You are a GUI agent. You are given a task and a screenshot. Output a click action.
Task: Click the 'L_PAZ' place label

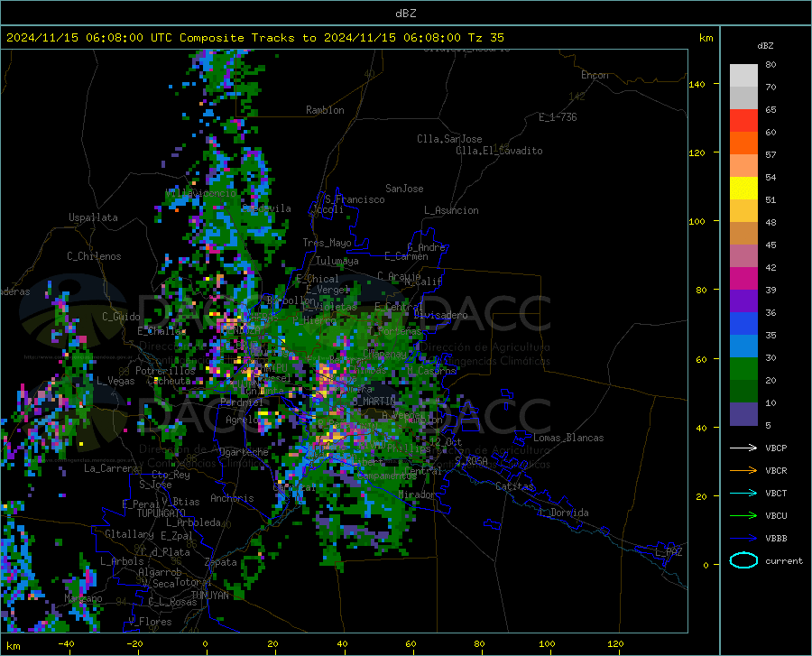669,552
